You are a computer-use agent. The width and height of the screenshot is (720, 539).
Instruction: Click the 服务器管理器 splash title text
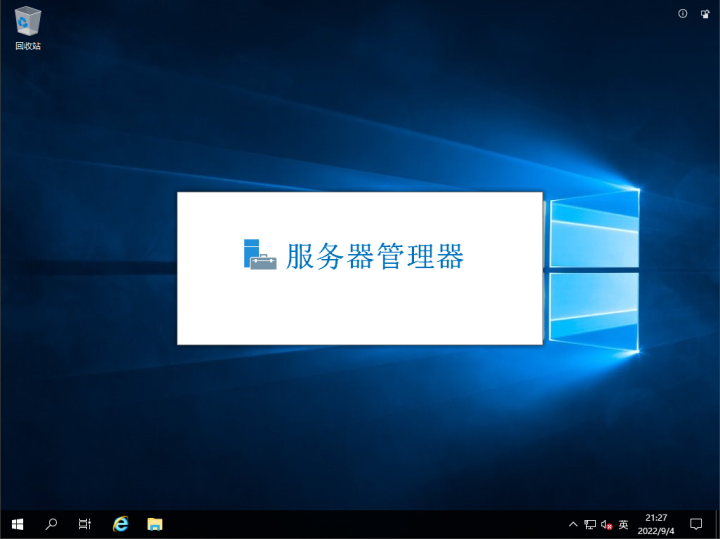coord(375,256)
